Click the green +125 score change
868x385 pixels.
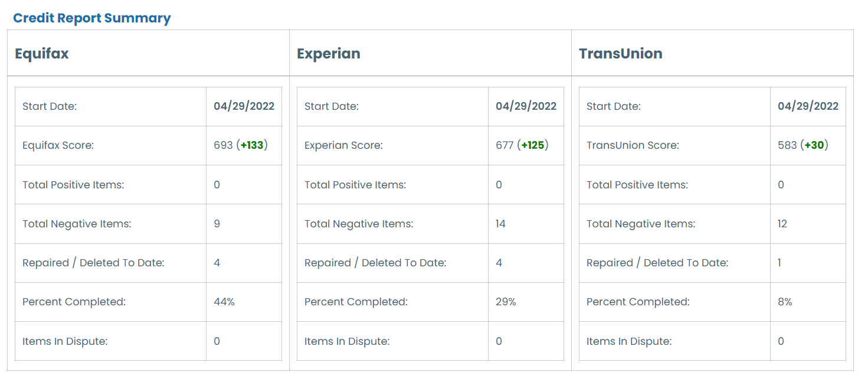point(533,145)
